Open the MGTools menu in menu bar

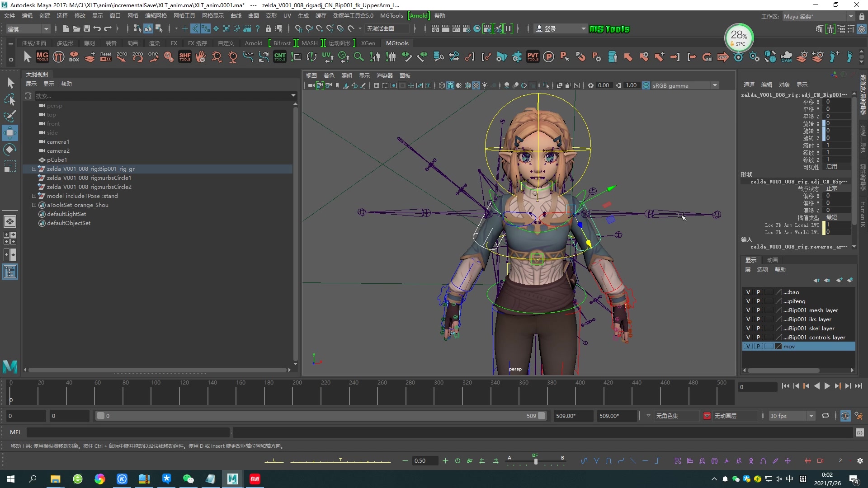coord(392,15)
